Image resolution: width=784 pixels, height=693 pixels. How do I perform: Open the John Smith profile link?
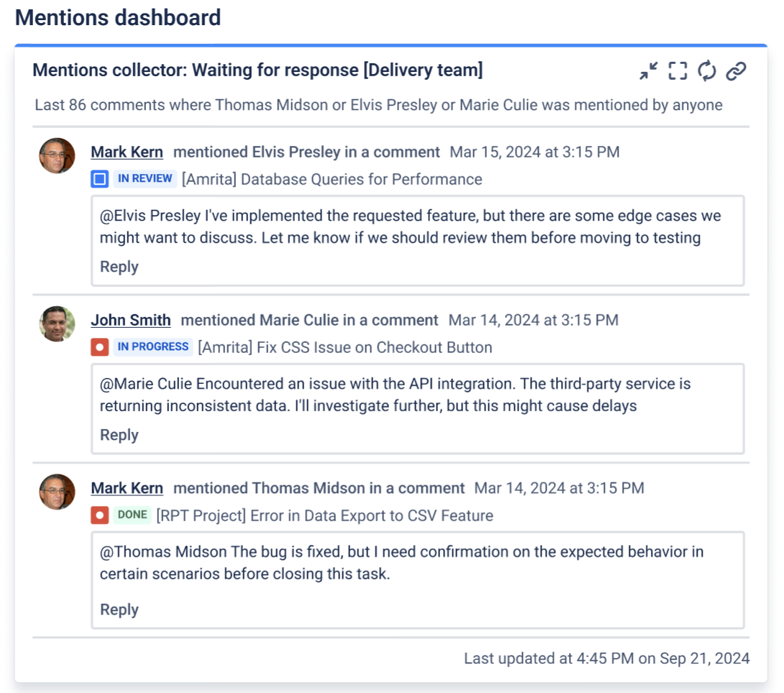coord(131,321)
